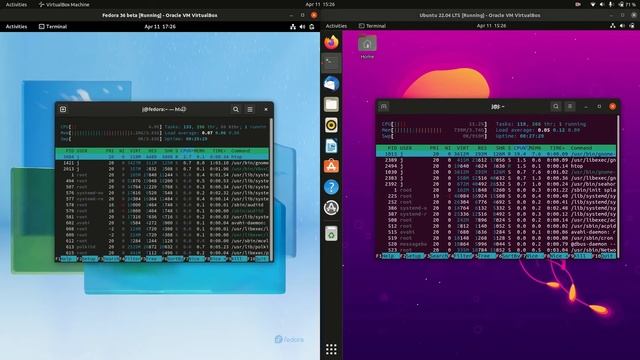Viewport: 640px width, 360px height.
Task: Open the Files manager in Ubuntu dock
Action: [331, 104]
